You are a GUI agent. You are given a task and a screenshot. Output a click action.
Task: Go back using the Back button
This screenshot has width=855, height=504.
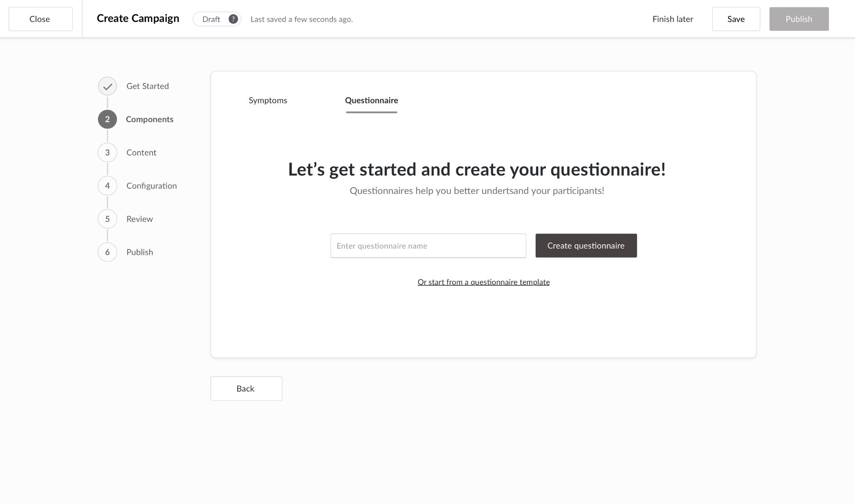click(246, 388)
